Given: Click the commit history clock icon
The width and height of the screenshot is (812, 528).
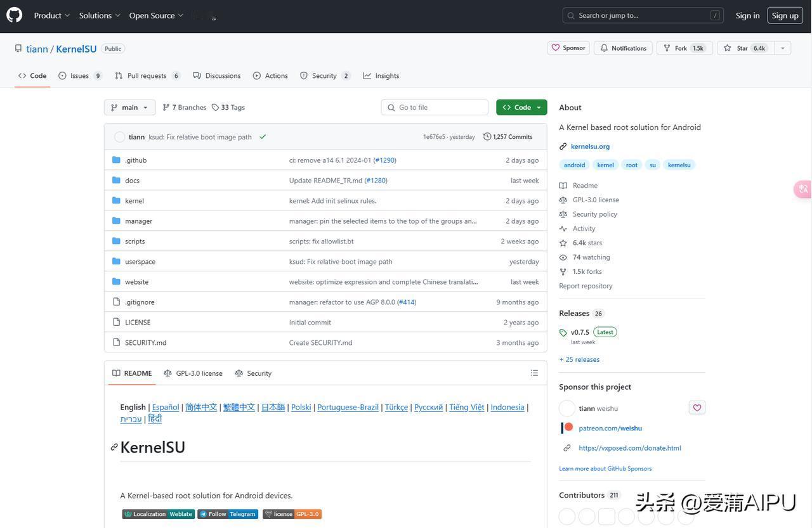Looking at the screenshot, I should [487, 137].
